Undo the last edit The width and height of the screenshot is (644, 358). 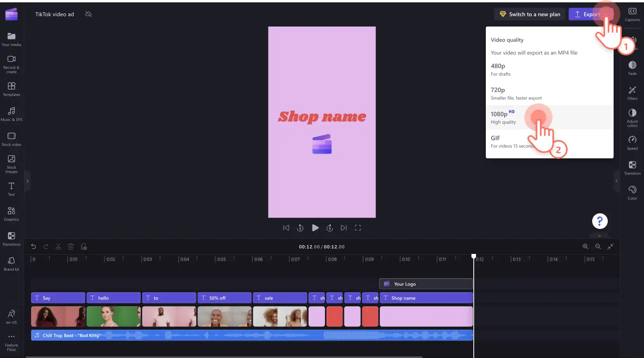pyautogui.click(x=34, y=246)
